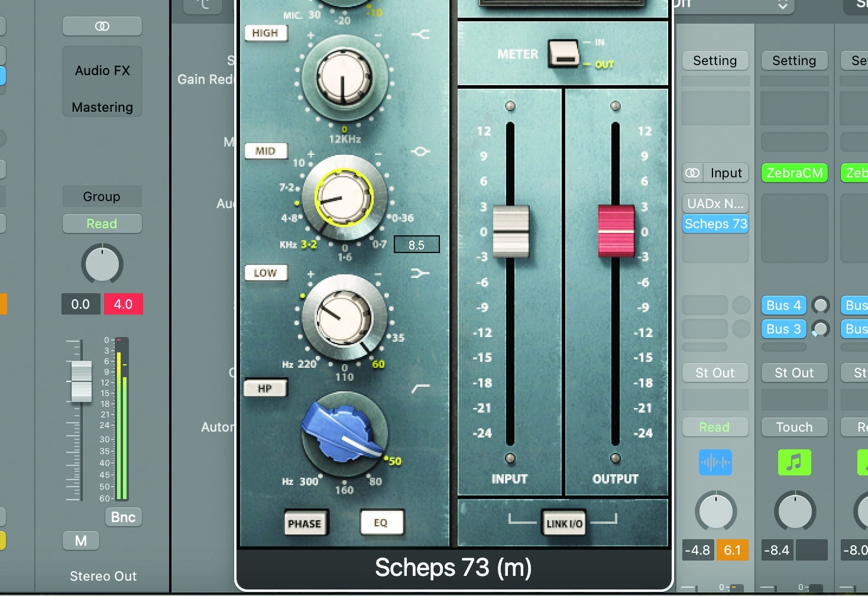Click the 0.0 volume field on Stereo Out
868x596 pixels.
80,304
